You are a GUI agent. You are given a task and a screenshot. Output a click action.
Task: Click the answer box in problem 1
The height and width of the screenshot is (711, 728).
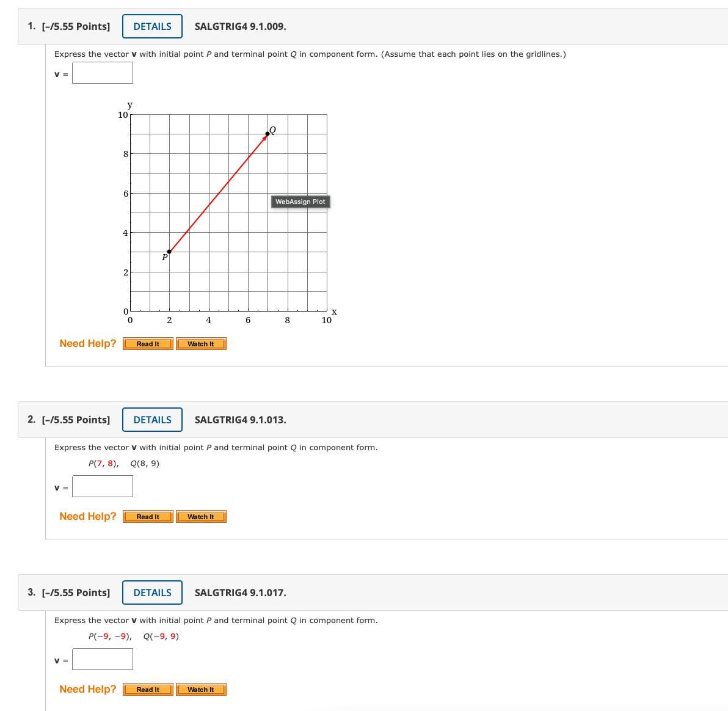pyautogui.click(x=102, y=72)
